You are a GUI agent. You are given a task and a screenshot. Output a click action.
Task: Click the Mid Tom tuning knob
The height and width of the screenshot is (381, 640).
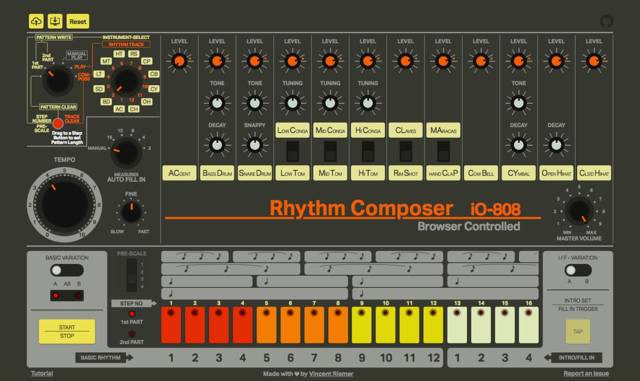click(x=330, y=103)
